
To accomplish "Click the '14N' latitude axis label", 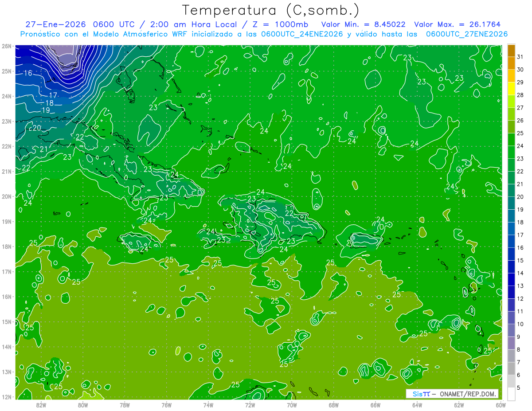I will tap(6, 347).
